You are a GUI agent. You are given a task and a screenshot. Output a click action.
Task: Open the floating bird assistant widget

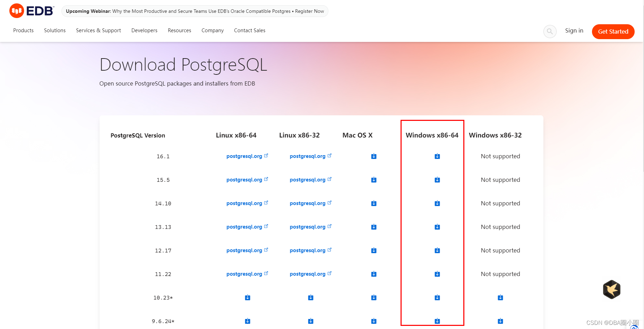click(x=612, y=290)
